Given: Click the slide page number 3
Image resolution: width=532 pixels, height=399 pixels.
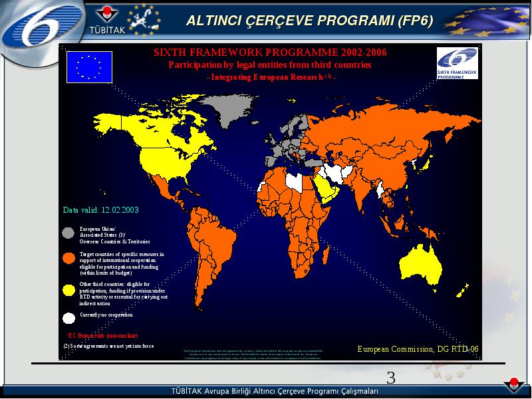Looking at the screenshot, I should tap(391, 378).
